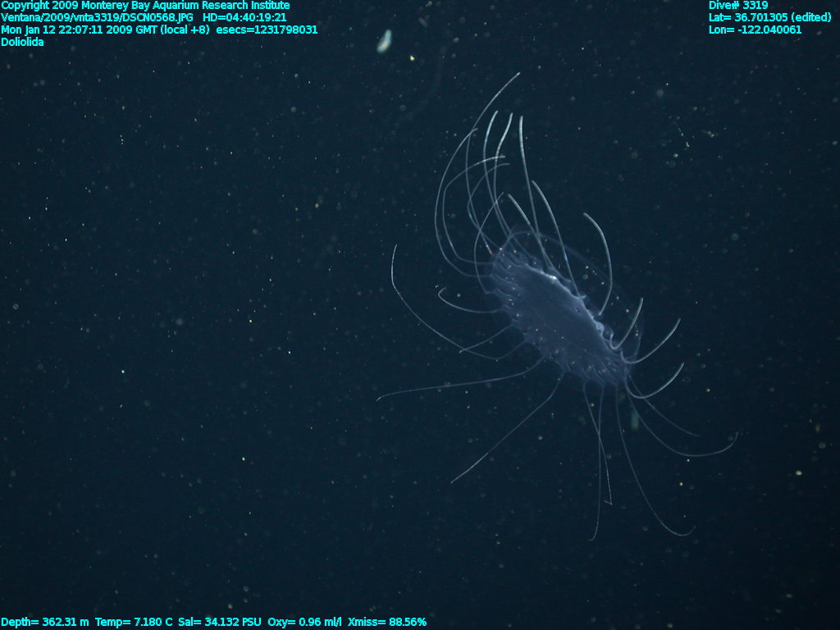Image resolution: width=840 pixels, height=630 pixels.
Task: Select the Doliolida annotation label
Action: point(23,42)
